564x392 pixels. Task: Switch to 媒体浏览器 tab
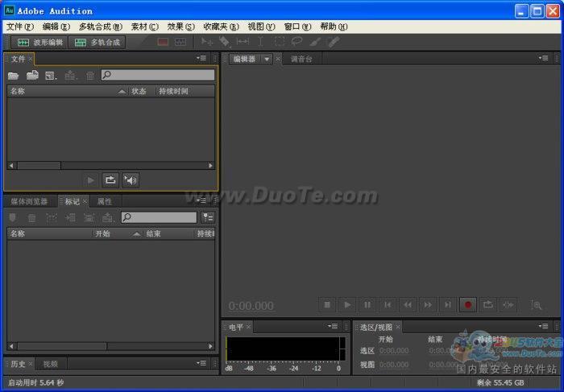(29, 201)
